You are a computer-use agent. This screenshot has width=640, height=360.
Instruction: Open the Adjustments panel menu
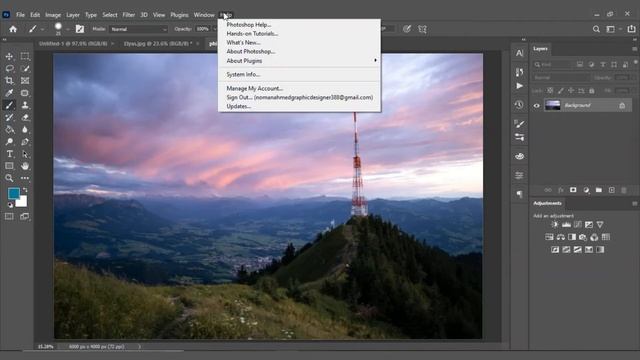click(635, 203)
